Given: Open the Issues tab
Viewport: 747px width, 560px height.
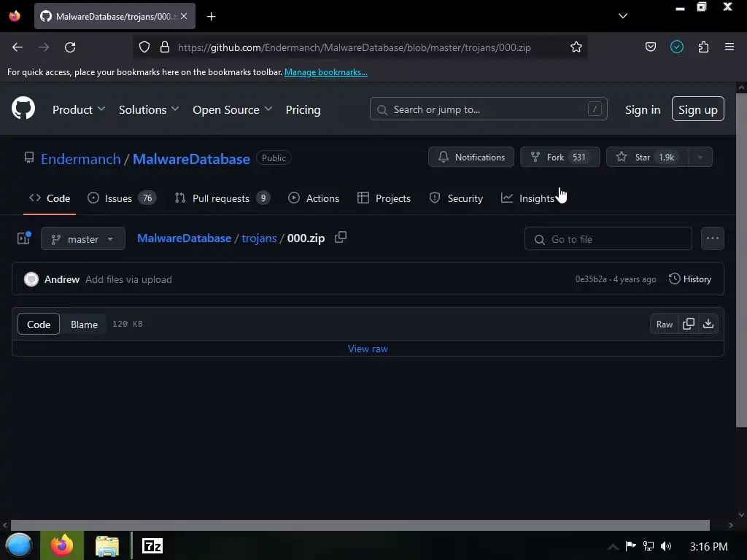Looking at the screenshot, I should pos(122,198).
